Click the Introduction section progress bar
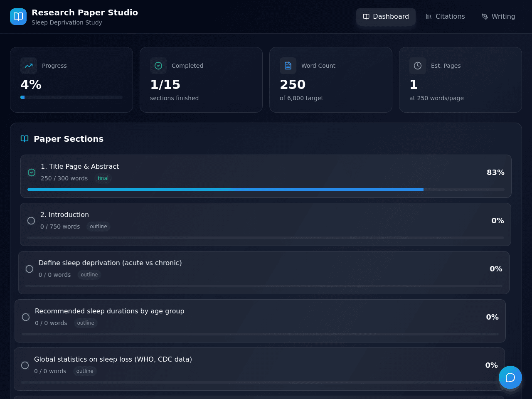532x399 pixels. pos(266,238)
